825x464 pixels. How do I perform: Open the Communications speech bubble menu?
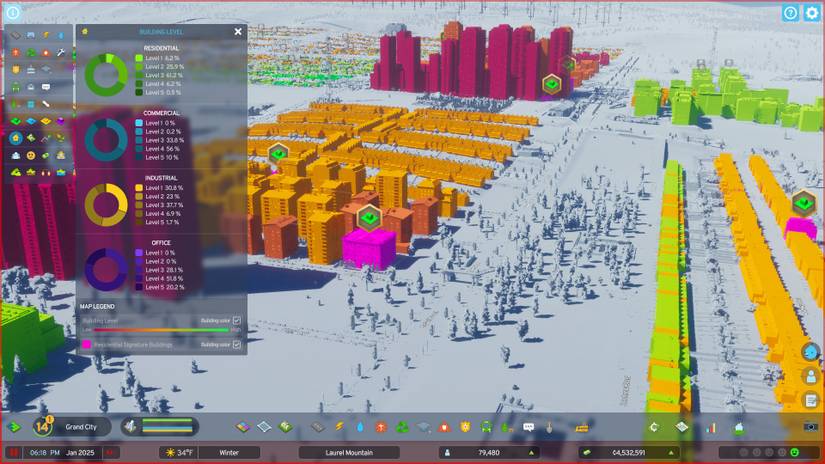529,427
